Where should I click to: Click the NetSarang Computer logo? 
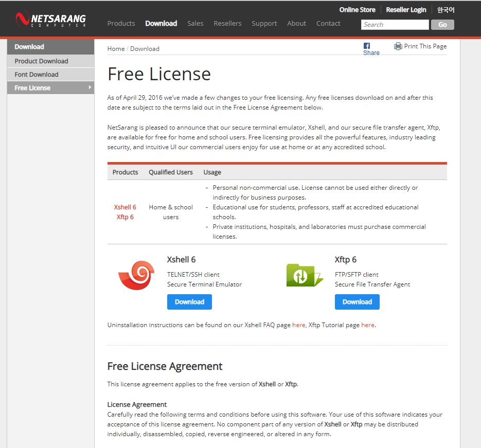coord(50,19)
